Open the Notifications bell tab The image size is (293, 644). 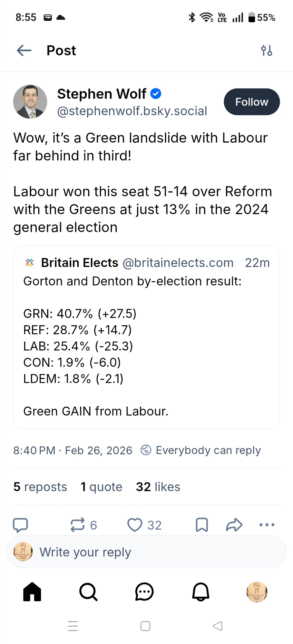pos(201,592)
